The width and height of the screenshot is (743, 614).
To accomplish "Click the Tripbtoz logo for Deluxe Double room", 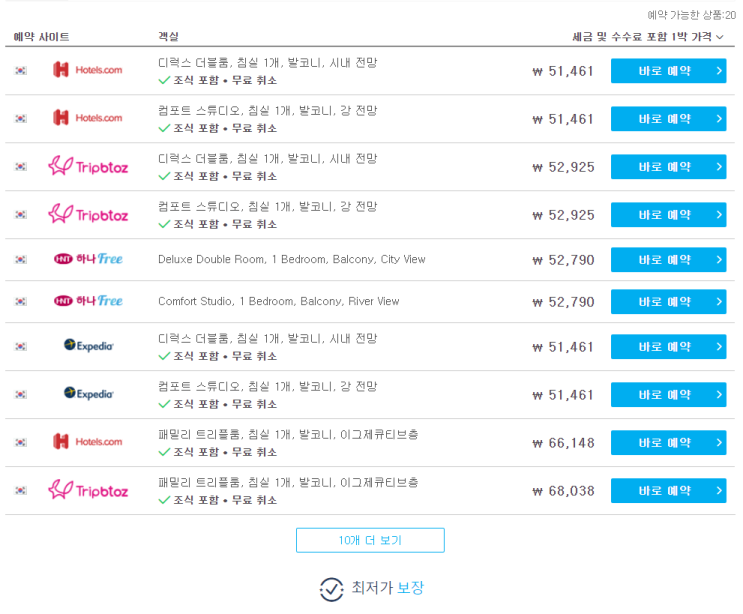I will coord(88,166).
